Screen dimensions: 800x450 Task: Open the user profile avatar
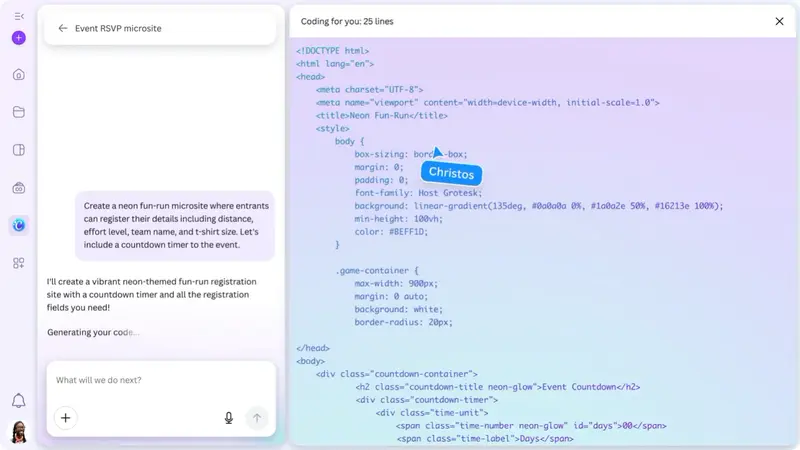(19, 432)
